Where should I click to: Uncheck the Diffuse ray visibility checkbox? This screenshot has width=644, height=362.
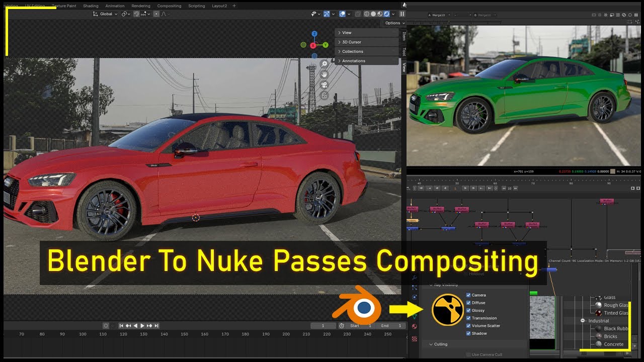pyautogui.click(x=468, y=303)
